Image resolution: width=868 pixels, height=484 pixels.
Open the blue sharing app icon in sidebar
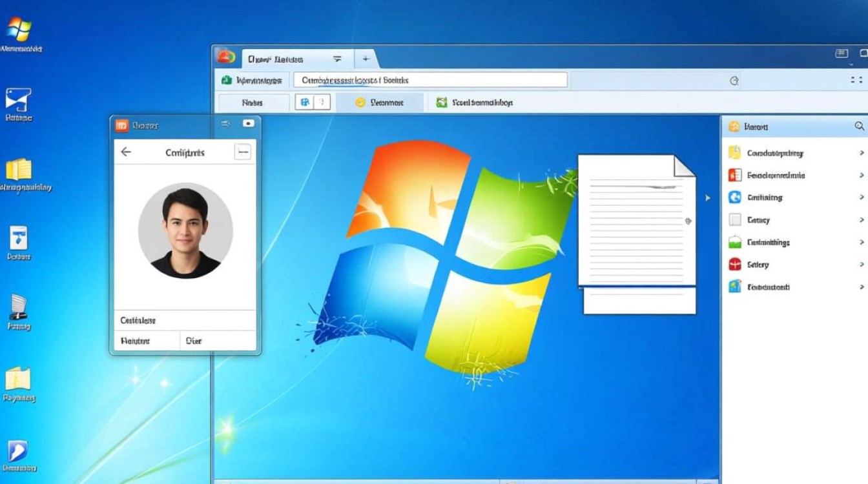pos(734,197)
